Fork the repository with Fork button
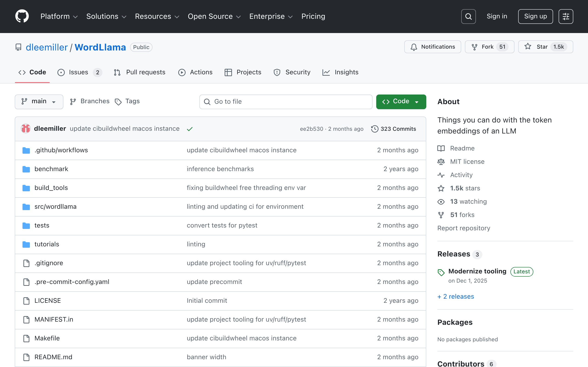 pos(489,47)
